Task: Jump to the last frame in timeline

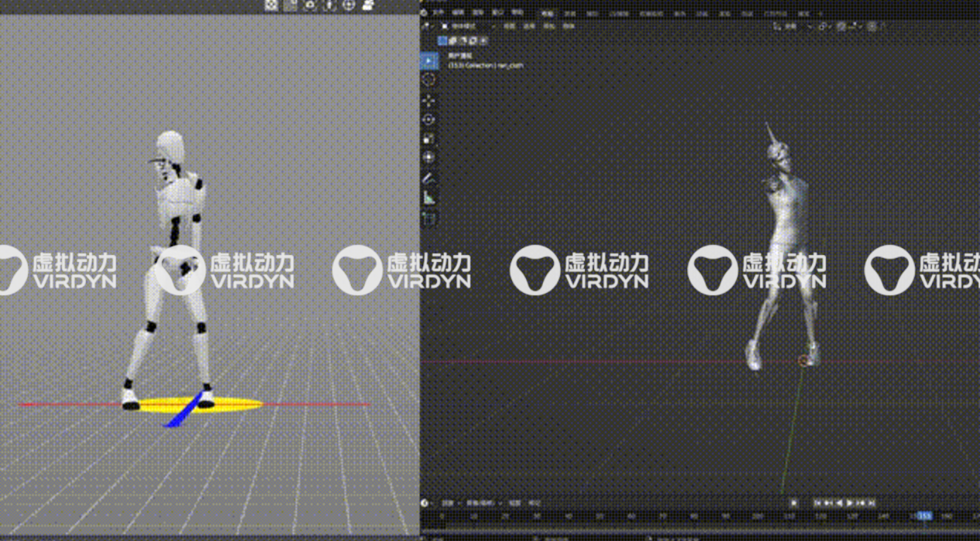Action: (872, 502)
